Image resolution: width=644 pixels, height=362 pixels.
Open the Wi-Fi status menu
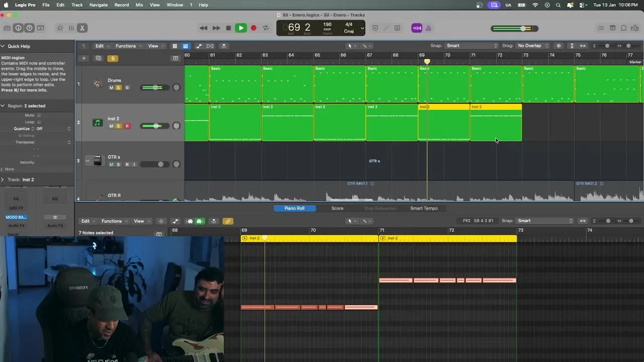point(535,5)
